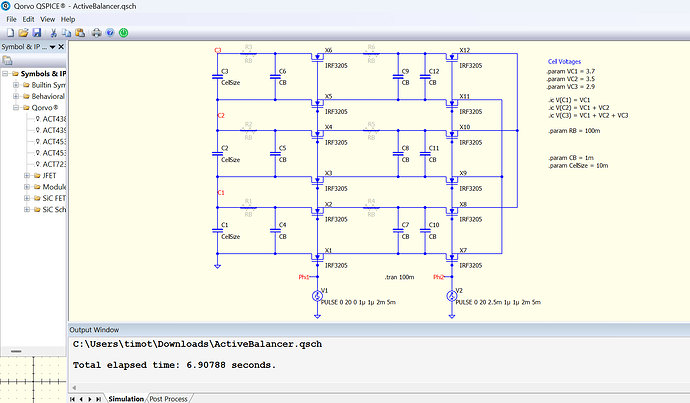Open the File menu
690x403 pixels.
tap(11, 19)
